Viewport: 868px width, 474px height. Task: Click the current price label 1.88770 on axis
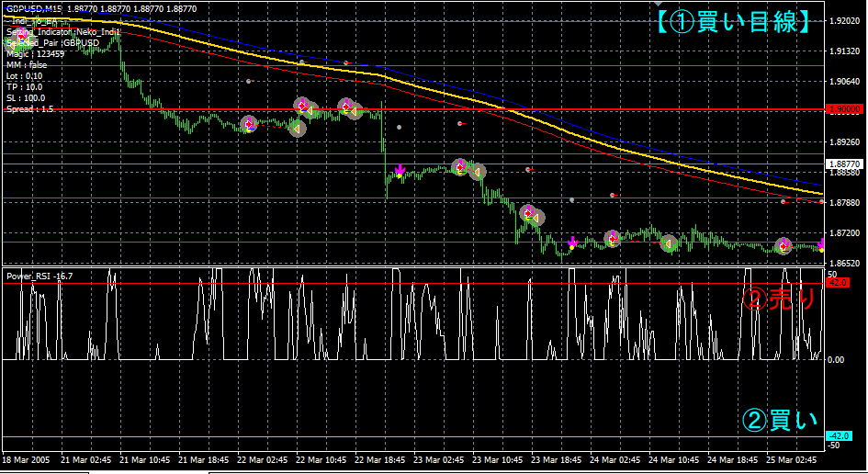pyautogui.click(x=843, y=164)
